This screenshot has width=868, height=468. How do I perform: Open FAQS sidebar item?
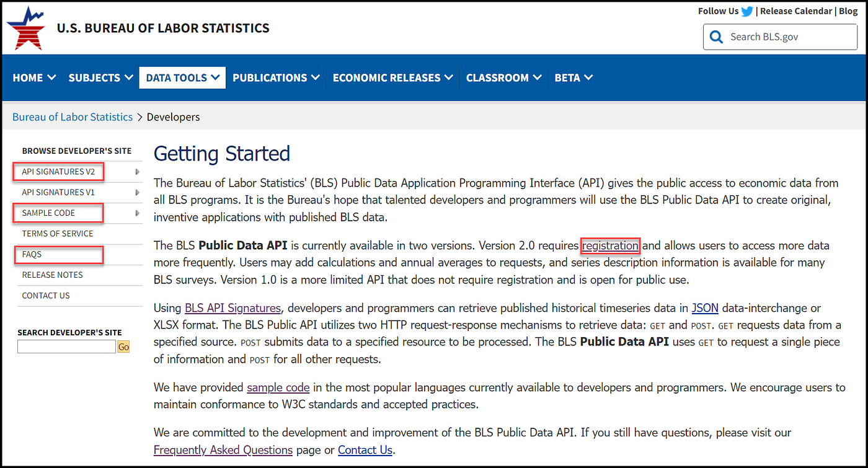click(x=32, y=254)
